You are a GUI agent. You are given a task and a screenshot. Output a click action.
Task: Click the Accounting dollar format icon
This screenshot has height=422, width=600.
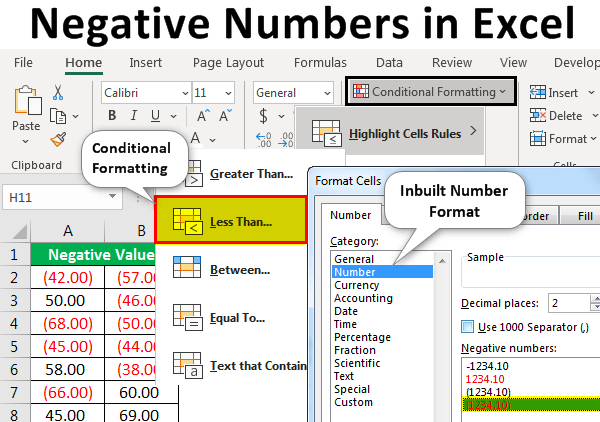click(263, 116)
